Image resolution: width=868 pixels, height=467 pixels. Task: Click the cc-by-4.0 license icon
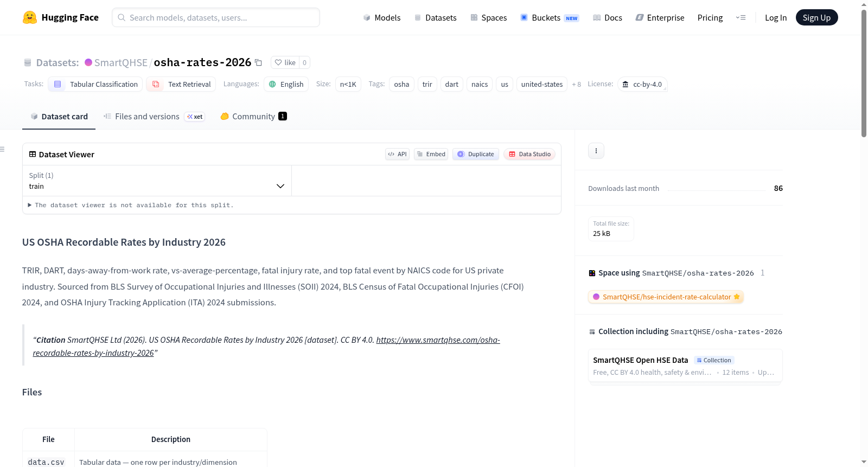[626, 84]
